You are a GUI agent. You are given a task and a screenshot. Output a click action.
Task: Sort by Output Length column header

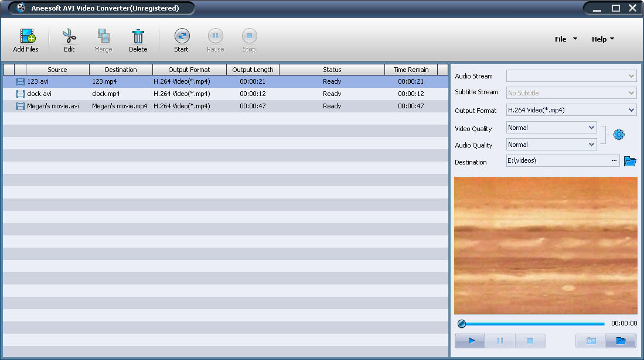(253, 70)
